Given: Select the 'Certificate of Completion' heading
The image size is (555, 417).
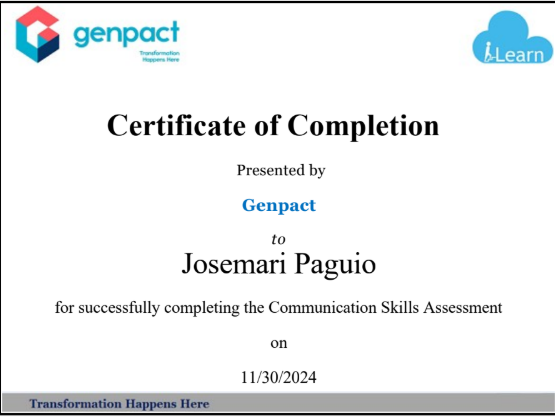Looking at the screenshot, I should pos(273,126).
